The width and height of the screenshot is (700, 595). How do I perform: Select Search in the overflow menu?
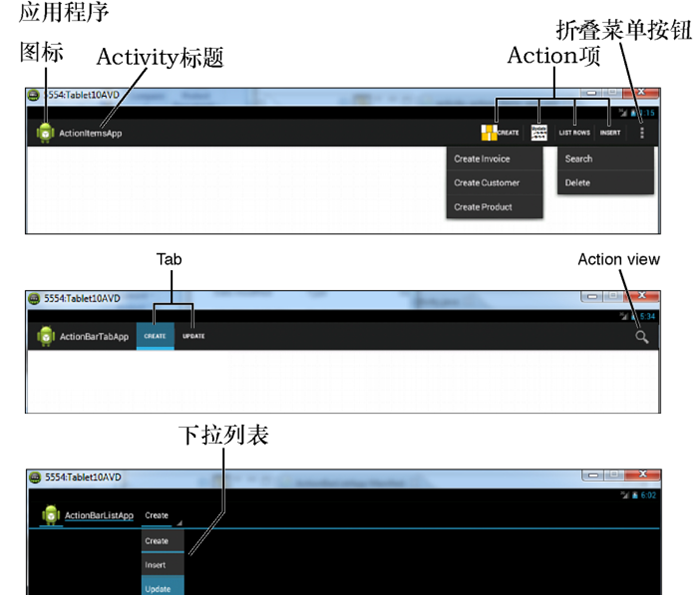(x=605, y=159)
